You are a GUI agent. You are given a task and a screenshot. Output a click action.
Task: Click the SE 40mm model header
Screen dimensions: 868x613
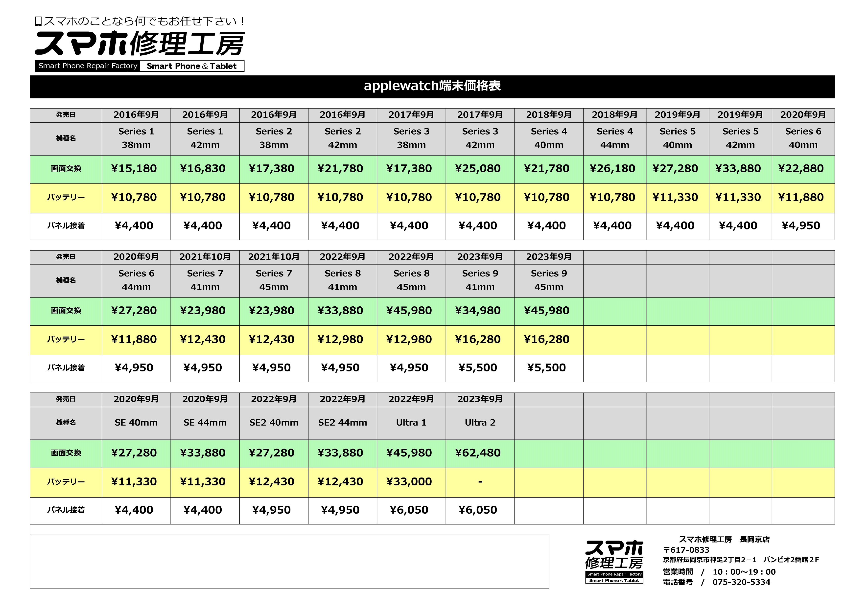136,423
